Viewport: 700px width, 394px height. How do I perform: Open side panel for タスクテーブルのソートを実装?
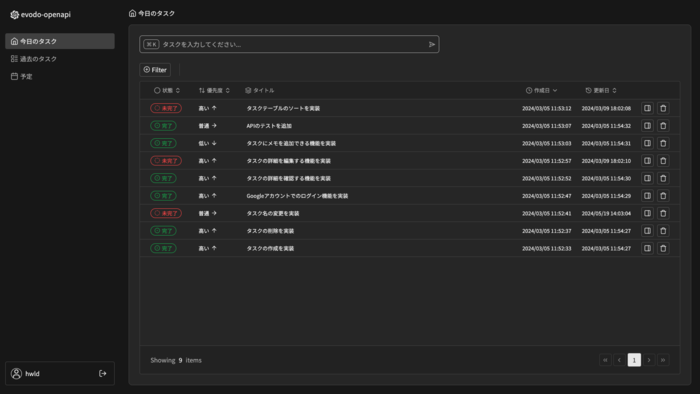tap(647, 108)
